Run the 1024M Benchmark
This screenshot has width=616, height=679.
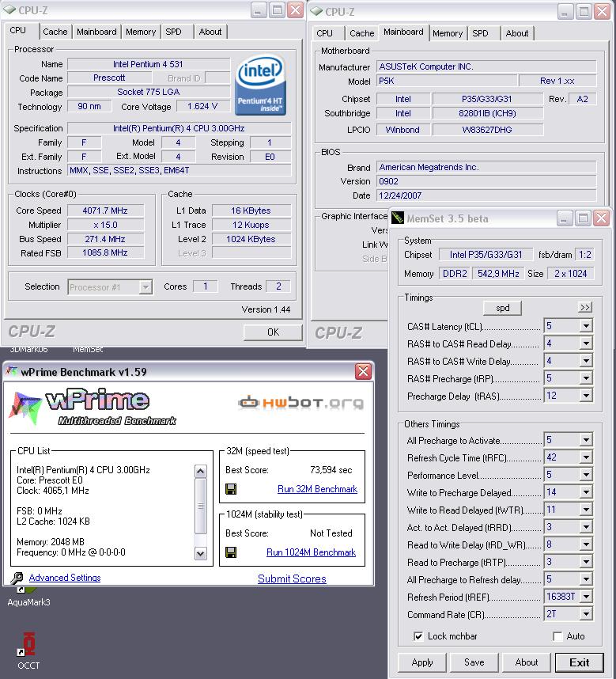pos(311,552)
